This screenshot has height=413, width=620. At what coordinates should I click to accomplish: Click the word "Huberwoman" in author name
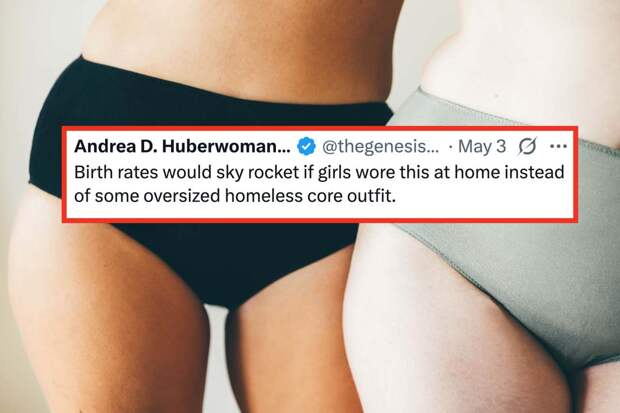(225, 146)
